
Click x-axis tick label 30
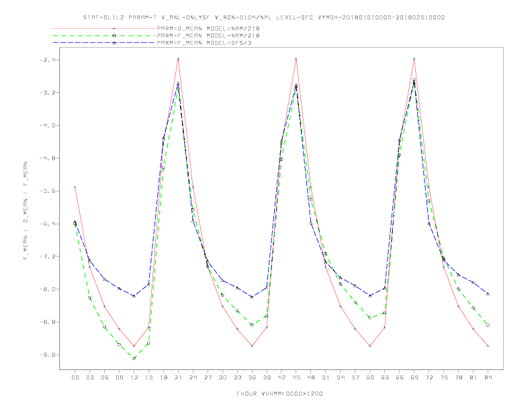pos(222,377)
